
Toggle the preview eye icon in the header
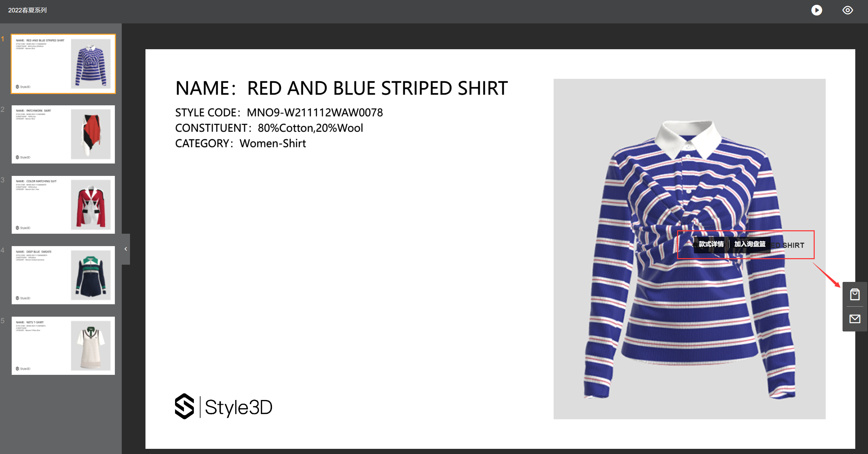[x=847, y=10]
